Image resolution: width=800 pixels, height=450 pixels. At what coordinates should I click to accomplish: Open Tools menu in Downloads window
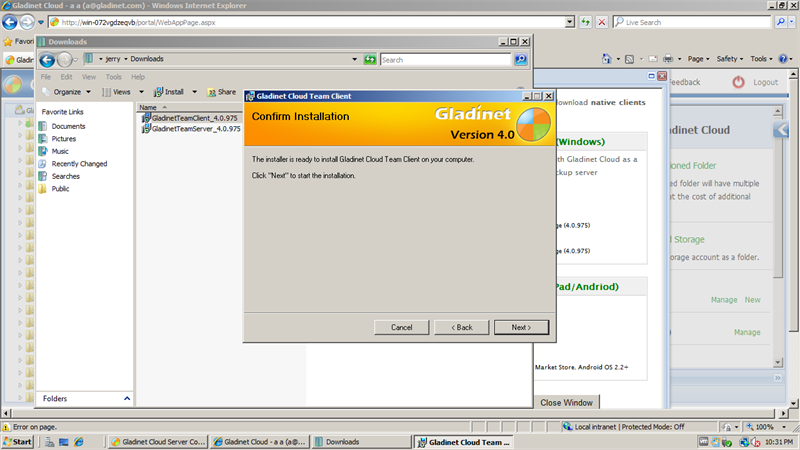113,77
